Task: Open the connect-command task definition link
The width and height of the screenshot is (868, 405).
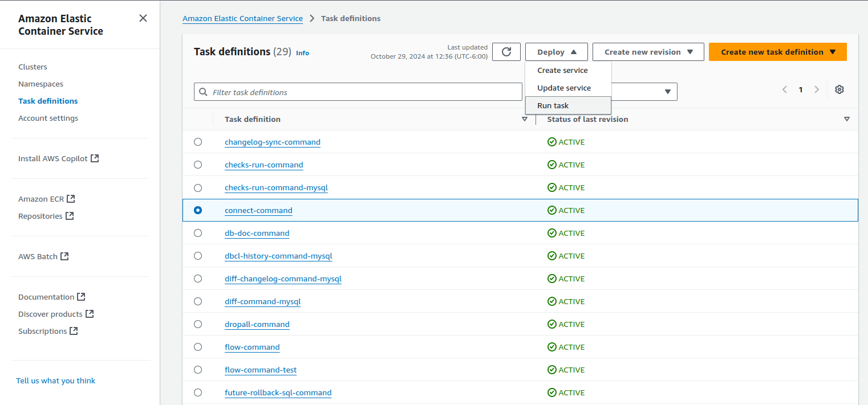Action: pos(258,210)
